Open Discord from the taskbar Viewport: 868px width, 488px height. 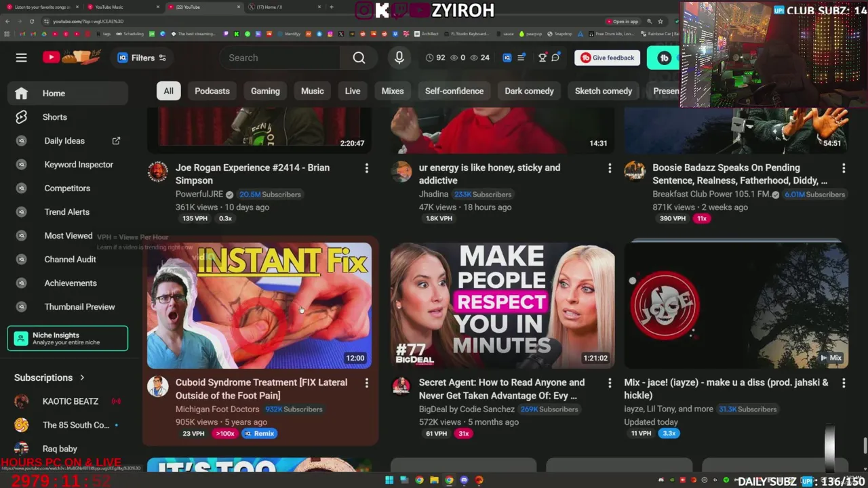click(464, 481)
